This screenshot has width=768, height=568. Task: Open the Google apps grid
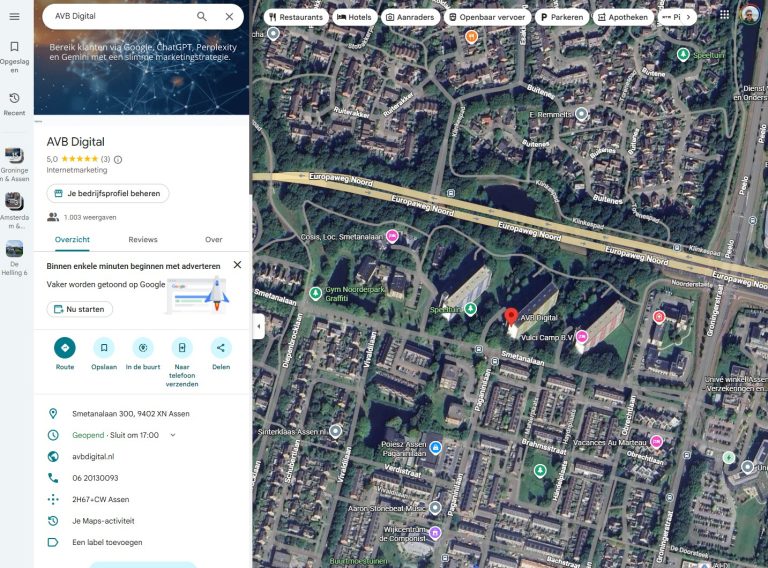724,15
